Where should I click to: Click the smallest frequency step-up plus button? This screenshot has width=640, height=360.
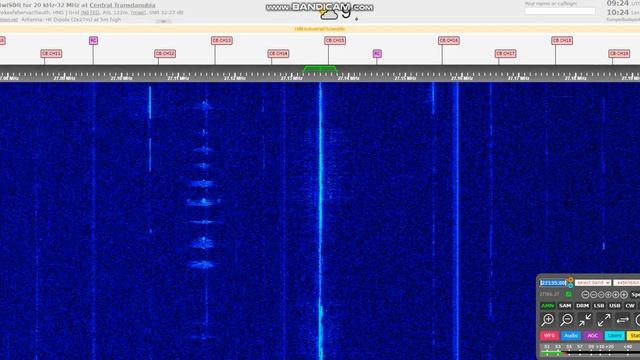click(608, 294)
